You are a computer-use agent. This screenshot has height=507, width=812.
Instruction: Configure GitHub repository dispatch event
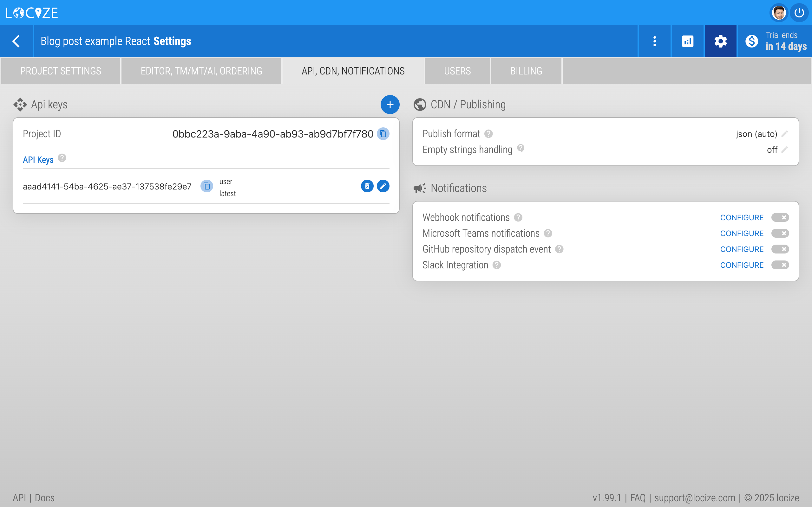742,249
